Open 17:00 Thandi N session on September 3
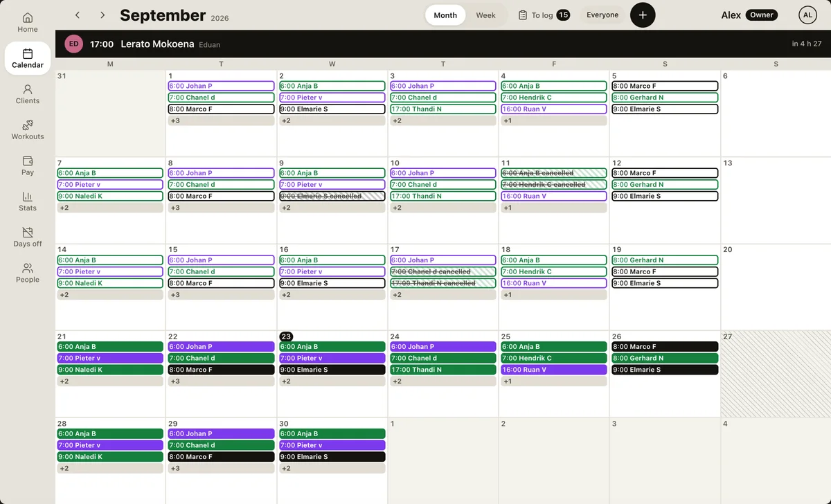The height and width of the screenshot is (504, 831). 443,109
